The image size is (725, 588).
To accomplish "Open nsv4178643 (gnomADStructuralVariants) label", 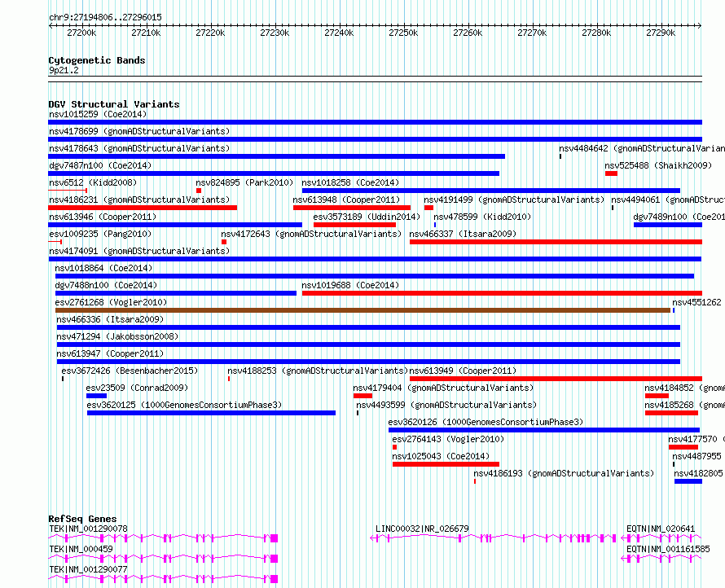I will 139,148.
